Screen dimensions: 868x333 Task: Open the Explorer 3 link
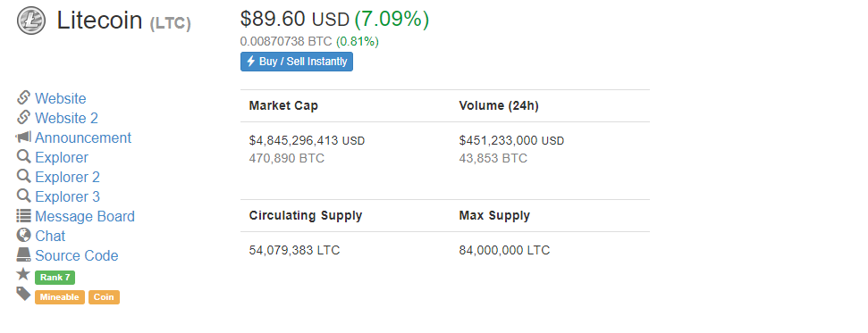(x=68, y=197)
